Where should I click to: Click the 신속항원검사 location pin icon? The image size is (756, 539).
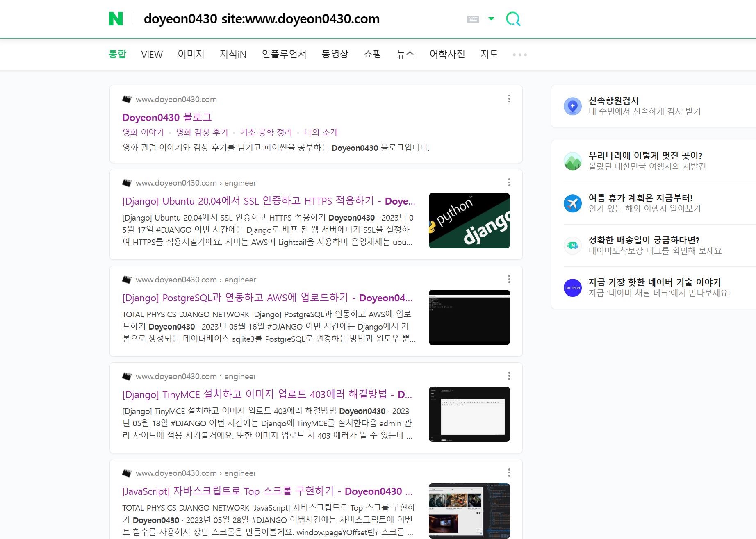point(573,106)
